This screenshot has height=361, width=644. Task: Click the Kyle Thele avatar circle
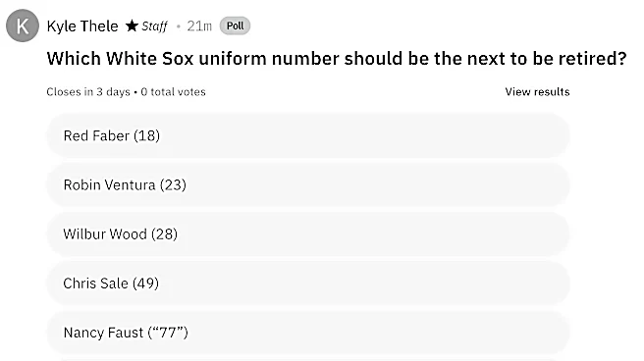pyautogui.click(x=23, y=26)
